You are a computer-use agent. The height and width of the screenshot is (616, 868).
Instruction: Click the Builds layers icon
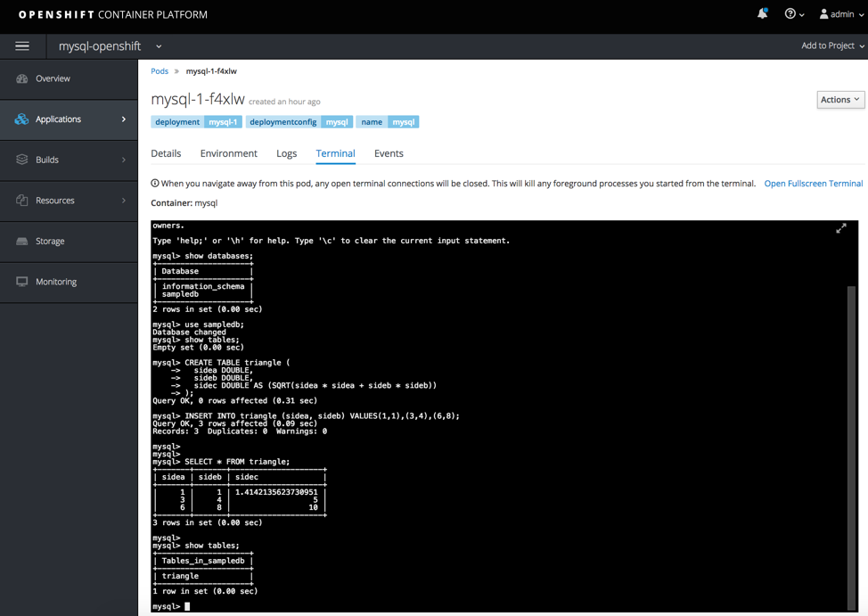[x=22, y=160]
